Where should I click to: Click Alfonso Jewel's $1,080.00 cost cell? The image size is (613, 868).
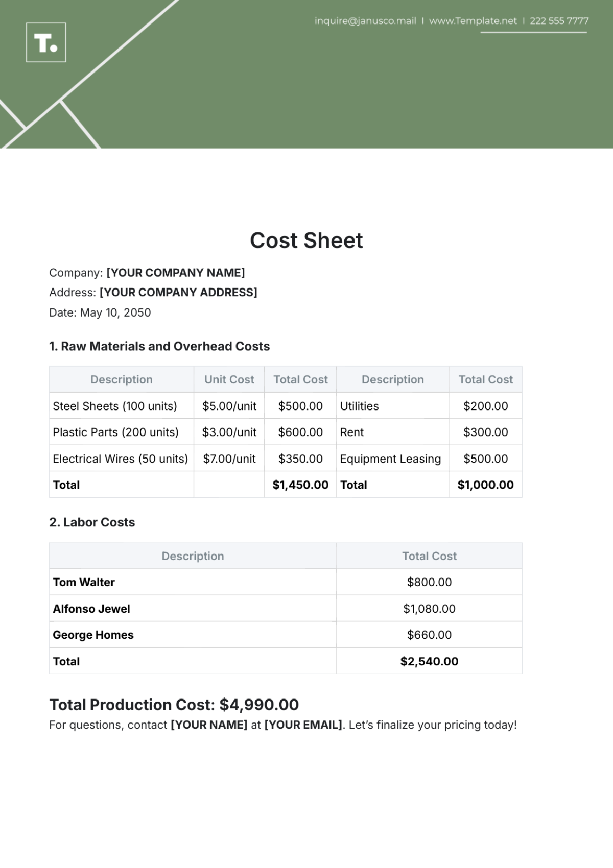click(x=429, y=609)
